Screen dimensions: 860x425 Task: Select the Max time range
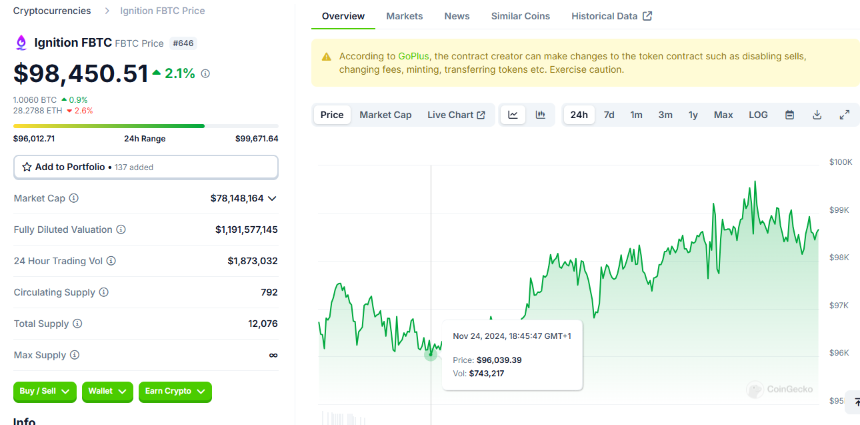point(723,115)
